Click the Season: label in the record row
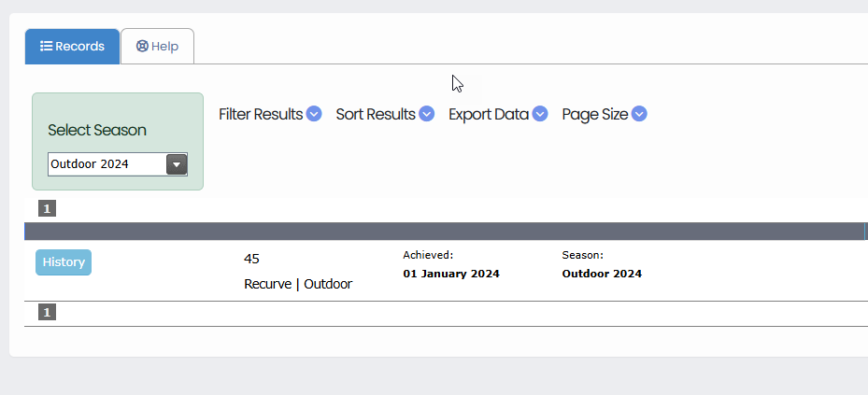The image size is (868, 395). 582,255
